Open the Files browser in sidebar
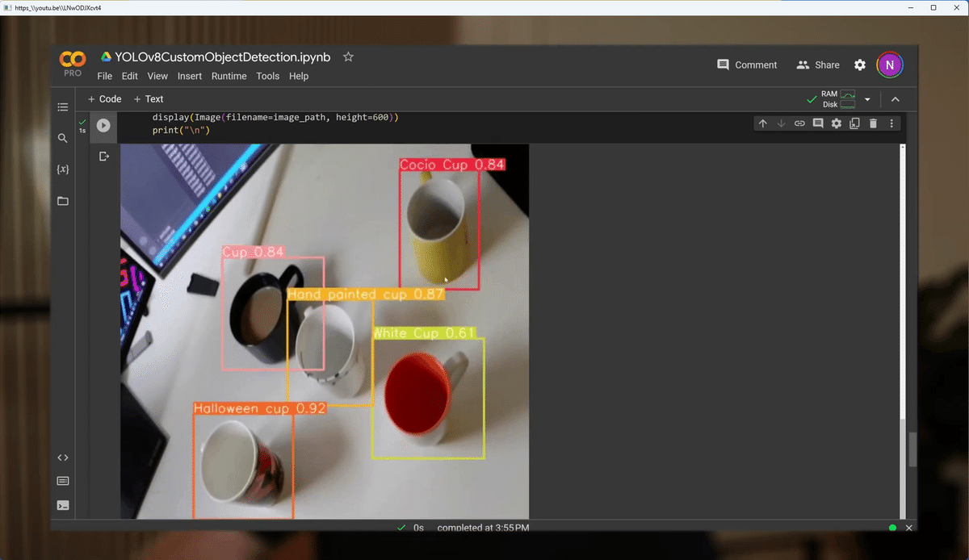 [62, 201]
